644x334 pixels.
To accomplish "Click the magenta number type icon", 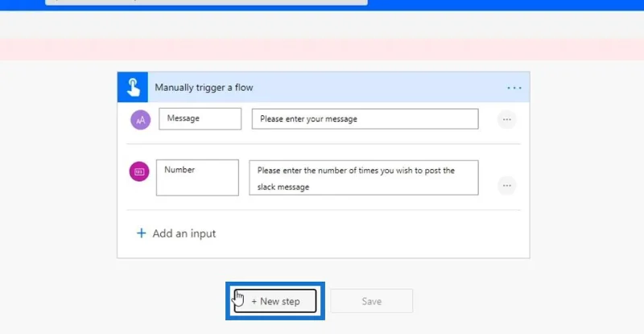I will coord(139,171).
